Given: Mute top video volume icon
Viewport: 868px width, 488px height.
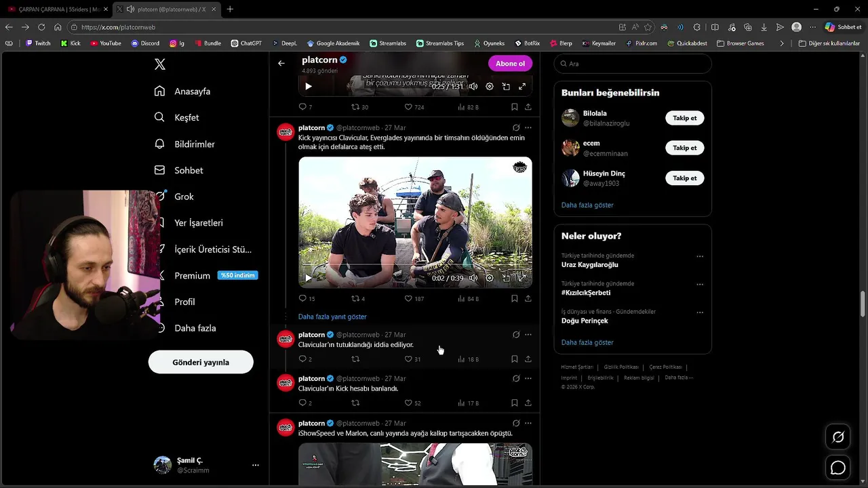Looking at the screenshot, I should [x=473, y=87].
